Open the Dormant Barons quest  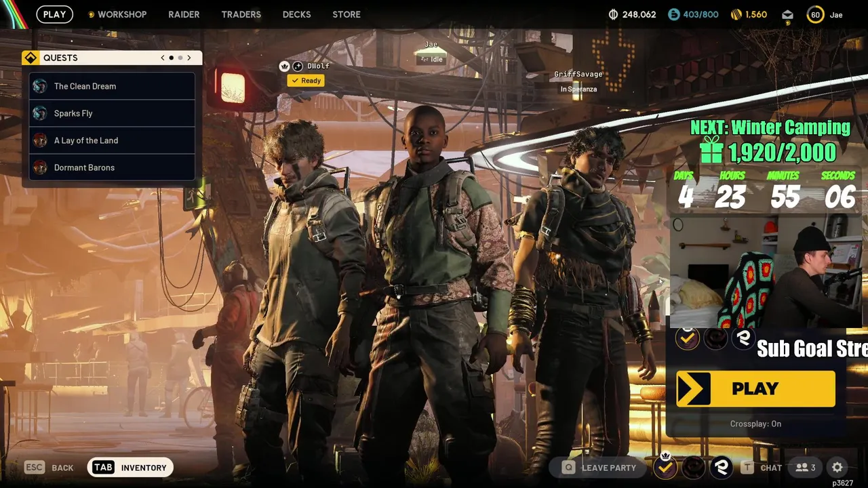112,167
